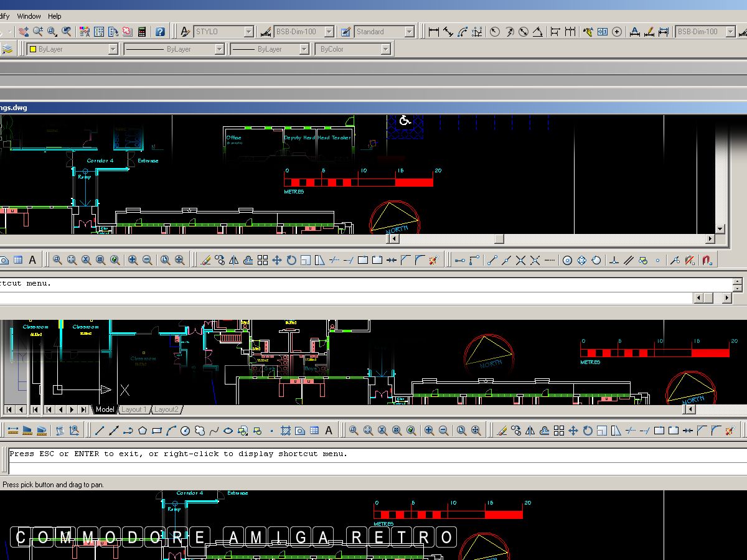
Task: Expand the ByColor plot style dropdown
Action: (385, 49)
